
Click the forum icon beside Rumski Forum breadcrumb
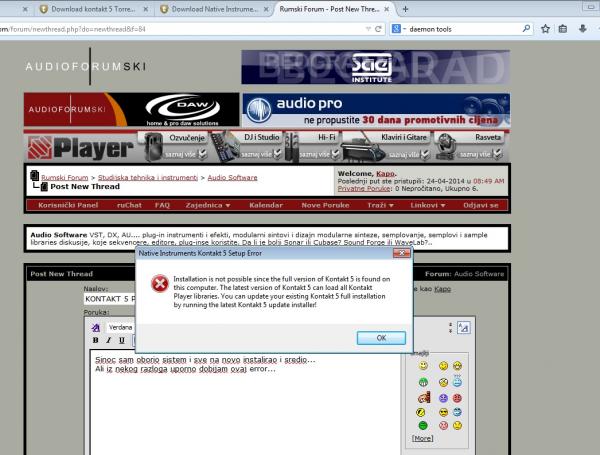pos(34,176)
